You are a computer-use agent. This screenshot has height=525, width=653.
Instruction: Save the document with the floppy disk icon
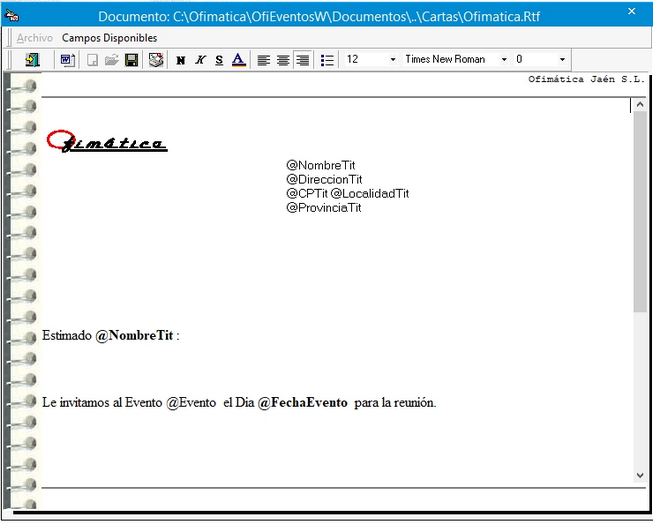[x=131, y=60]
